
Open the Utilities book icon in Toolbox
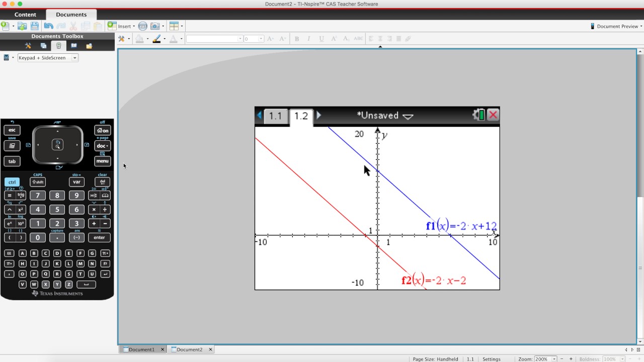[74, 46]
